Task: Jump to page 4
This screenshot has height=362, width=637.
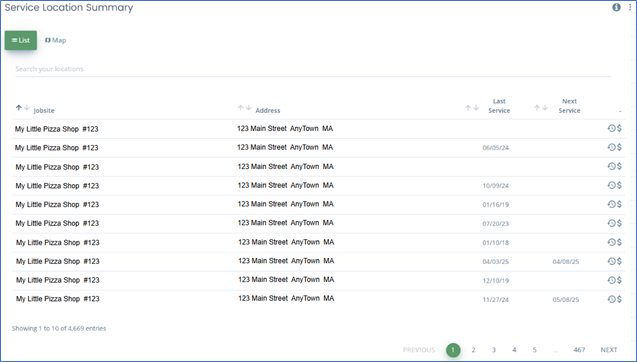Action: pyautogui.click(x=514, y=350)
